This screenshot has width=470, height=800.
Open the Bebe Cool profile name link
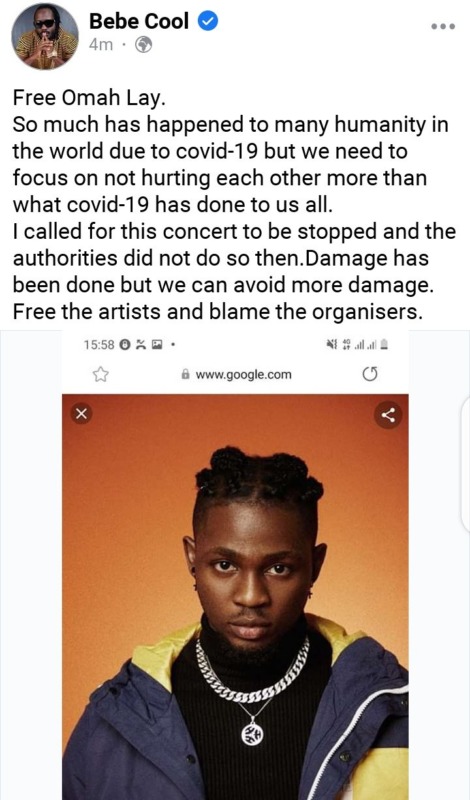139,21
